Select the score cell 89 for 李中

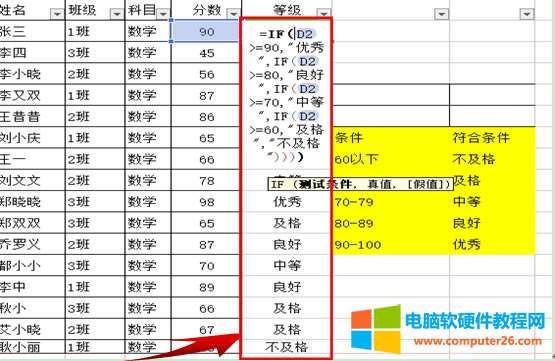pyautogui.click(x=206, y=287)
